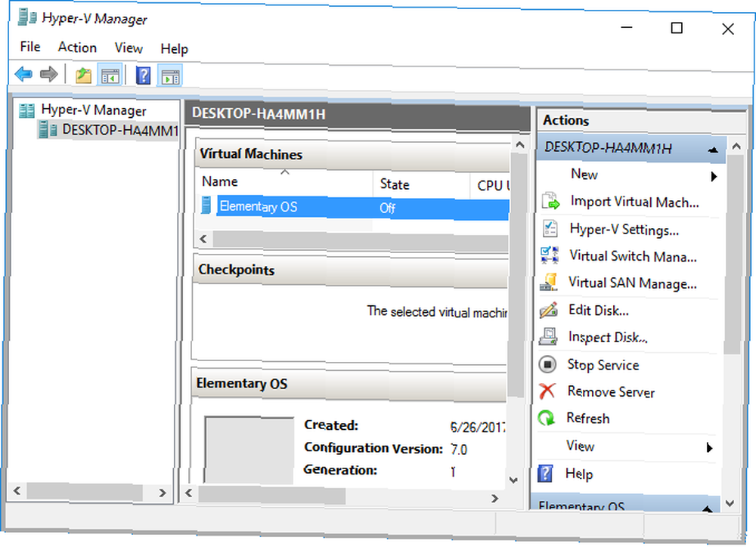
Task: Click scroll-down arrow of Actions pane scrollbar
Action: coord(730,503)
